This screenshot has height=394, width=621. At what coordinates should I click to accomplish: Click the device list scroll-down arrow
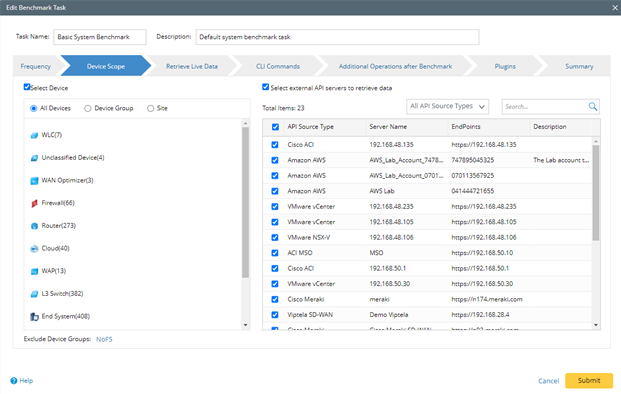coord(246,325)
